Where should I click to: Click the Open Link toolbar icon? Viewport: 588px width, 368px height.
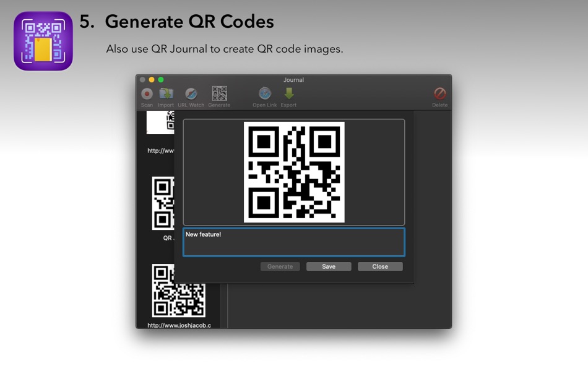pyautogui.click(x=265, y=94)
